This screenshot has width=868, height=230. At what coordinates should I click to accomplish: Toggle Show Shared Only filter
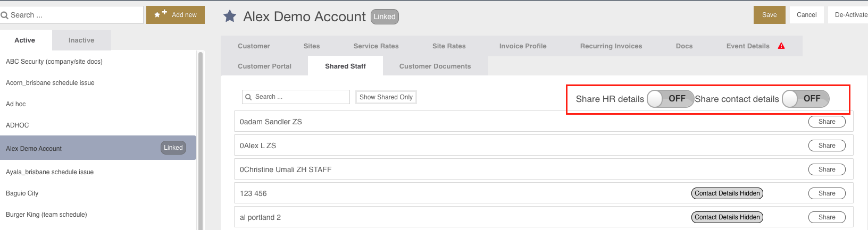click(386, 97)
